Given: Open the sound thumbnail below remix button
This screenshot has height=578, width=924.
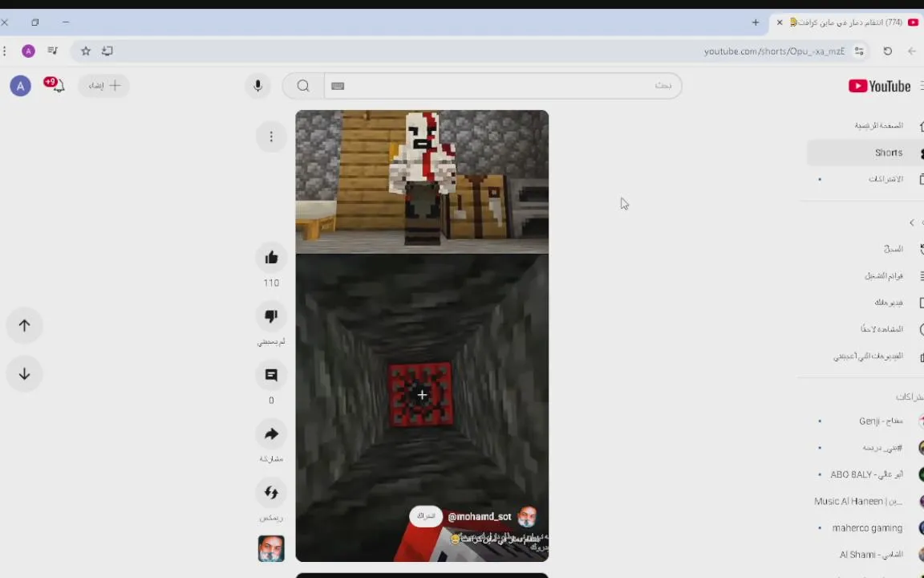Looking at the screenshot, I should click(271, 548).
